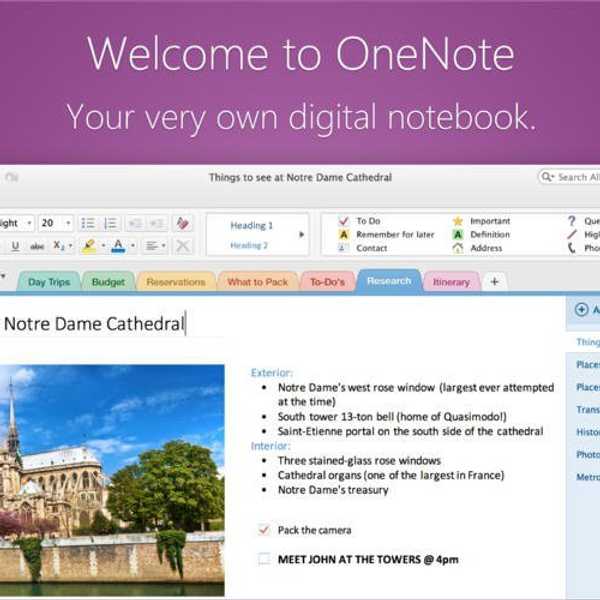Insert a bulleted list
Viewport: 600px width, 600px height.
pos(88,223)
